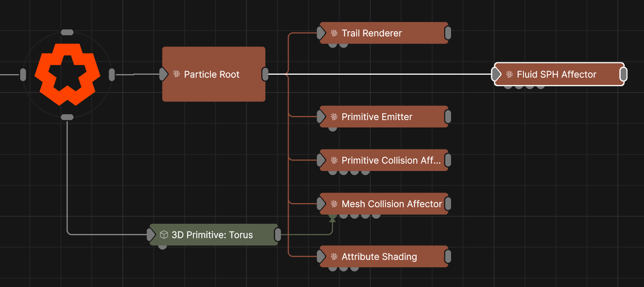Select the Primitive Emitter node label
Screen dimensions: 644x287
(x=377, y=117)
